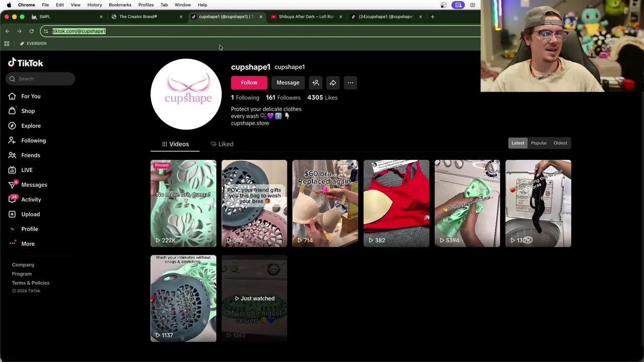
Task: Select the Videos tab
Action: click(175, 144)
